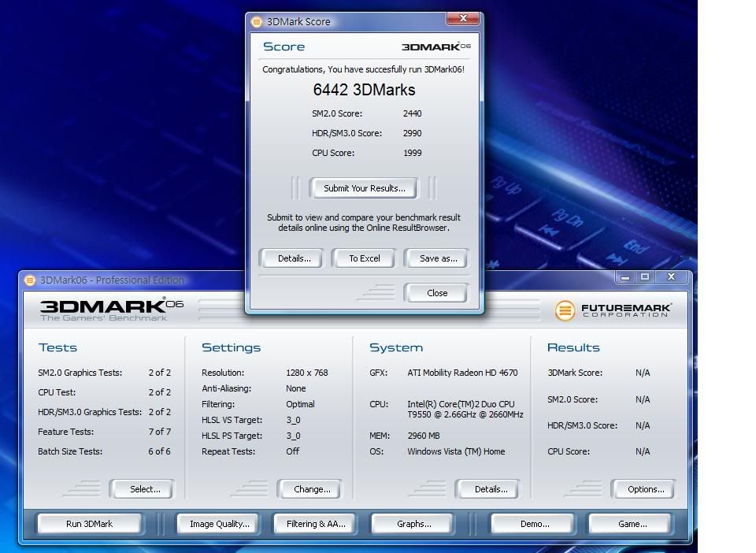Open the Image Quality... tool
Viewport: 756px width, 553px height.
(x=219, y=524)
